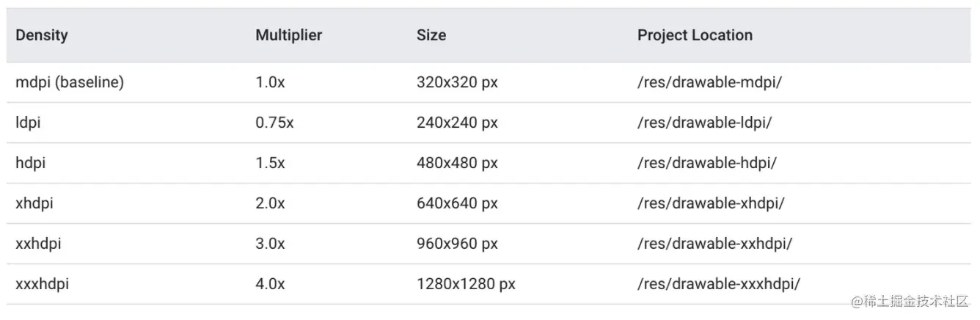Click the /res/drawable-xxxhdpi/ path
Screen dimensions: 980x320
tap(718, 284)
